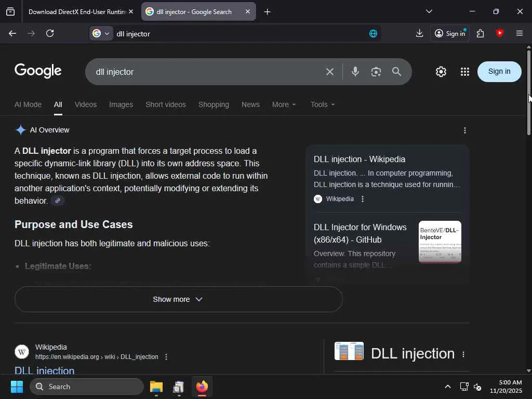
Task: Open the Firefox hamburger menu
Action: [x=520, y=33]
